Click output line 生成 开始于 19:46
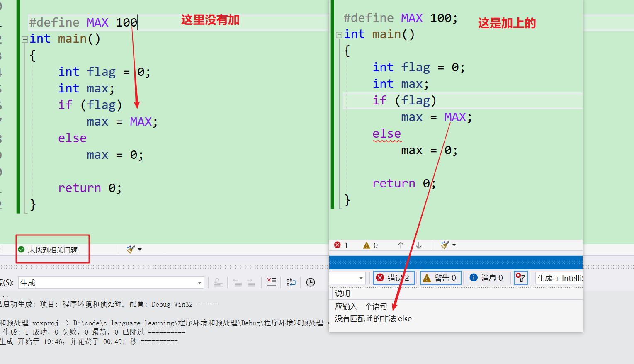The image size is (634, 364). pyautogui.click(x=89, y=342)
